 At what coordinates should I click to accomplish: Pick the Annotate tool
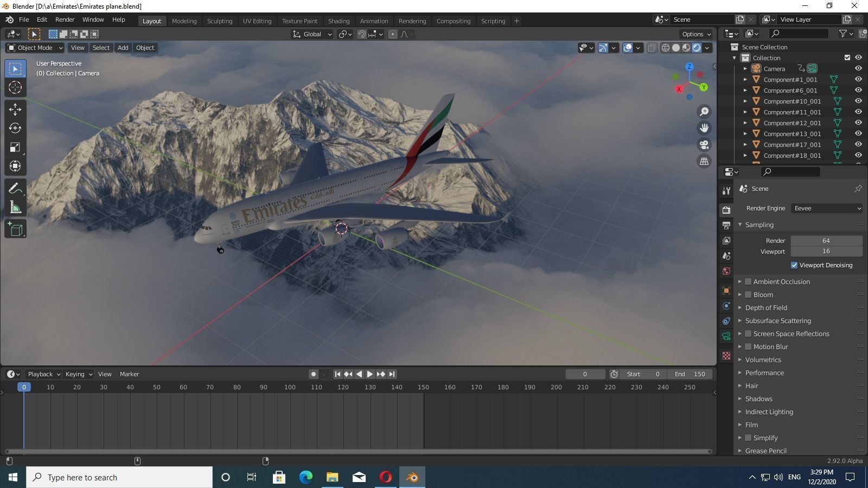15,189
